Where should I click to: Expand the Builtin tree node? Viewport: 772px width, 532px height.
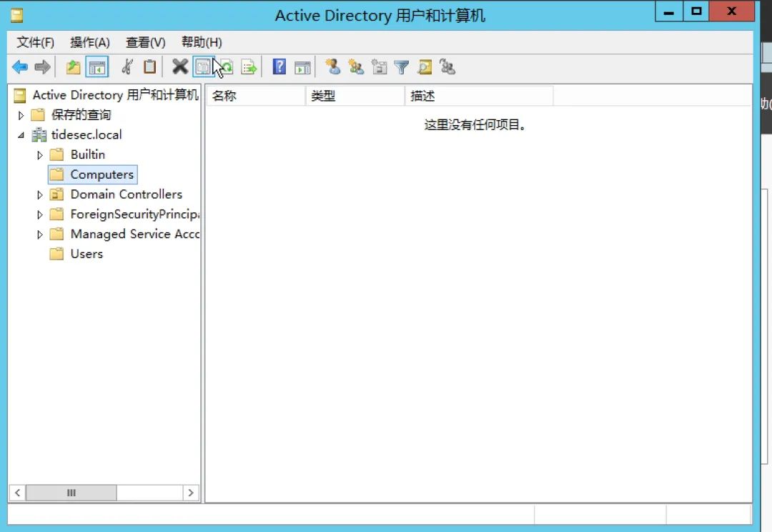[x=40, y=154]
